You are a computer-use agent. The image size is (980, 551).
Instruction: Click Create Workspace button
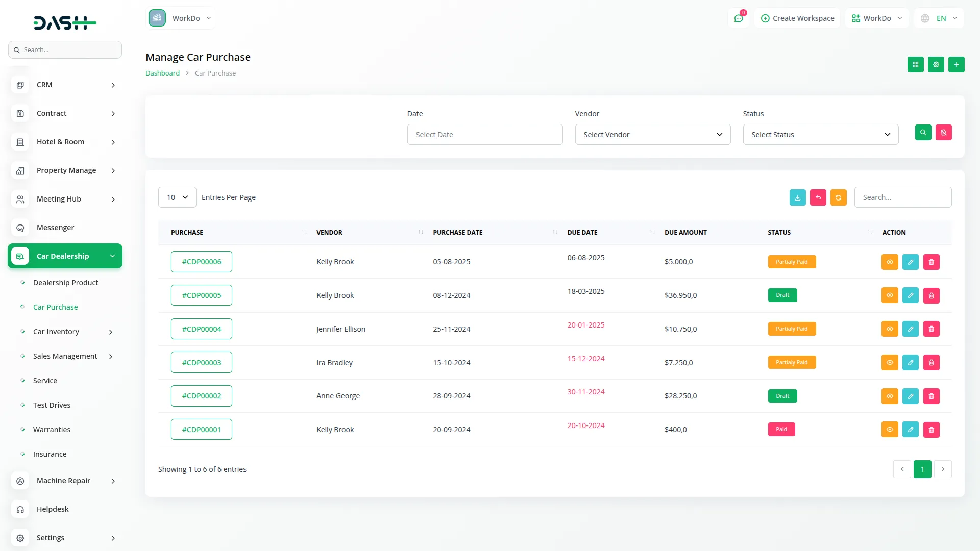pos(797,18)
